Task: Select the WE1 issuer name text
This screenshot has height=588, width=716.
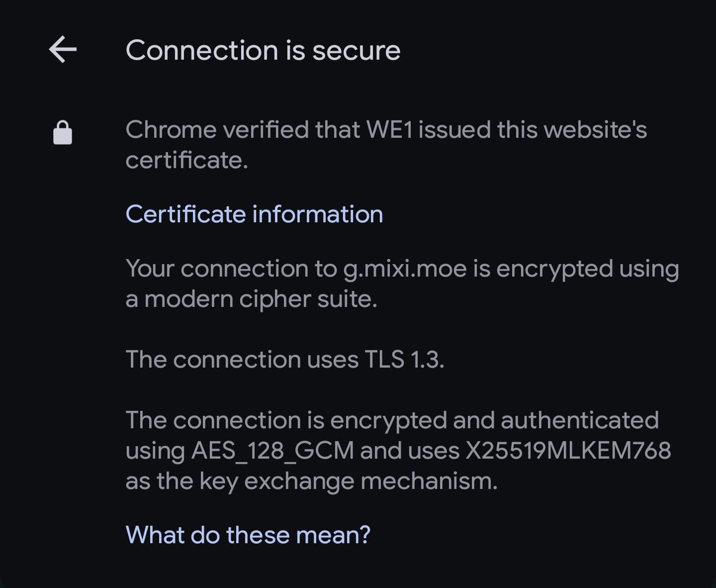Action: point(390,130)
